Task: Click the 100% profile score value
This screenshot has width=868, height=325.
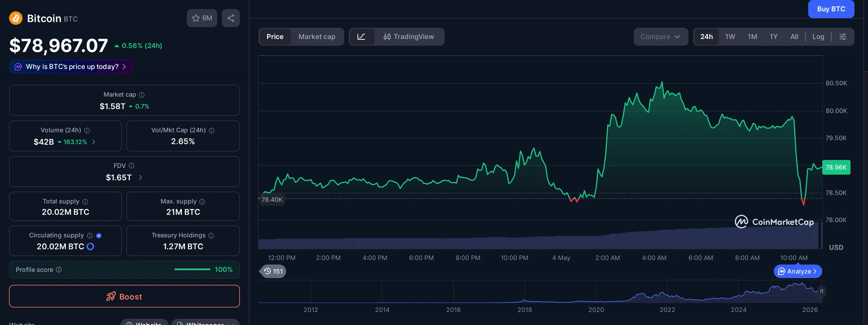Action: tap(223, 269)
